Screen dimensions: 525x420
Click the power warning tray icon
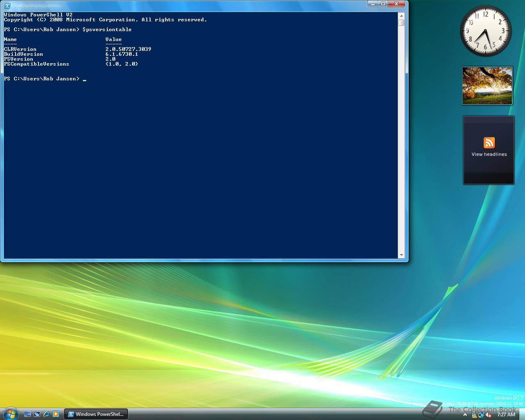point(474,415)
